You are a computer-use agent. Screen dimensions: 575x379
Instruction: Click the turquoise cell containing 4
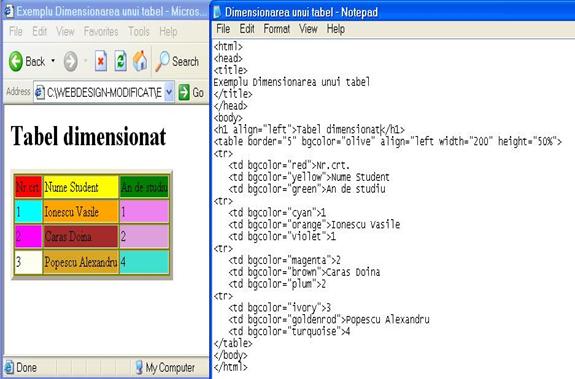pyautogui.click(x=144, y=262)
